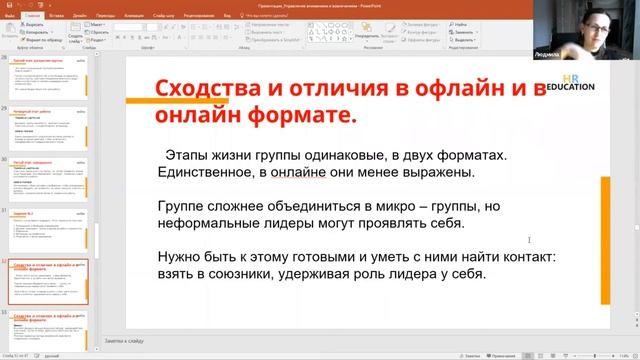Open Заливка фигуры fill options
The image size is (640, 360).
pyautogui.click(x=420, y=24)
